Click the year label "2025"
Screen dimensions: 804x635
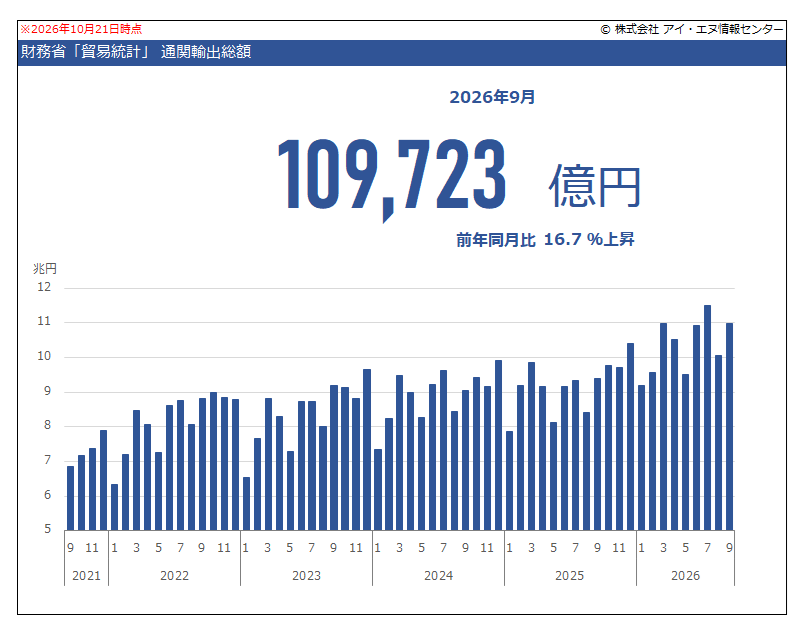click(570, 576)
